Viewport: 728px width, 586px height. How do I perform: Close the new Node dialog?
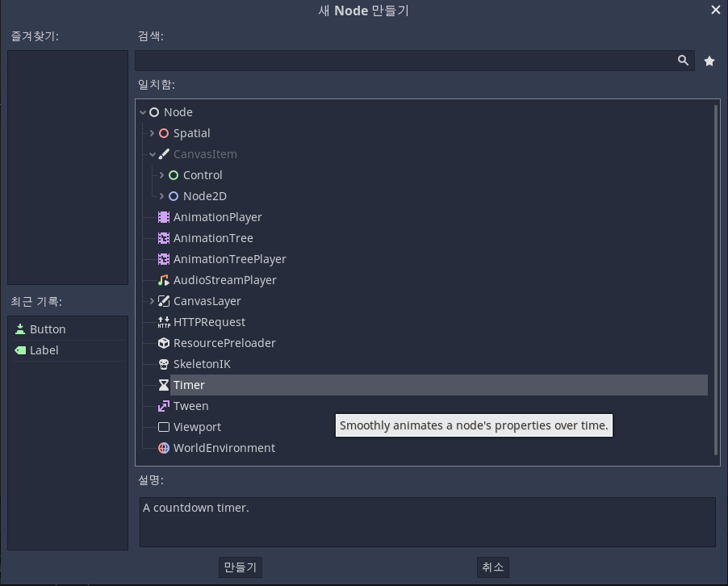pos(715,10)
